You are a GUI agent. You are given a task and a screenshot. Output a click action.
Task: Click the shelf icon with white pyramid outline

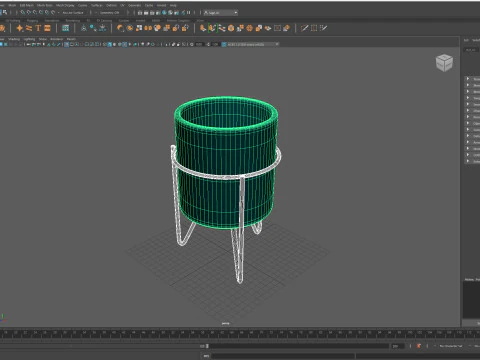[x=84, y=28]
